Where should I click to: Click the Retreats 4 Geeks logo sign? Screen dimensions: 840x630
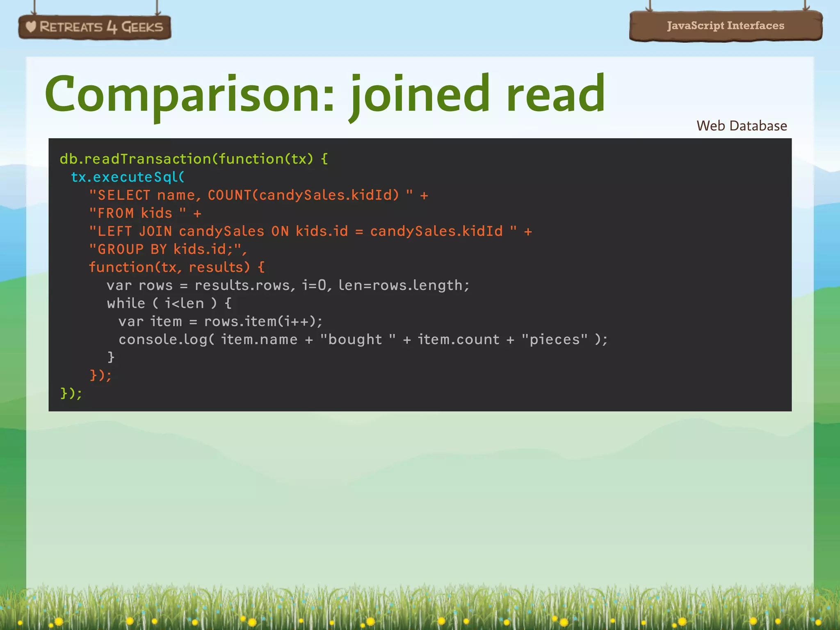point(95,27)
